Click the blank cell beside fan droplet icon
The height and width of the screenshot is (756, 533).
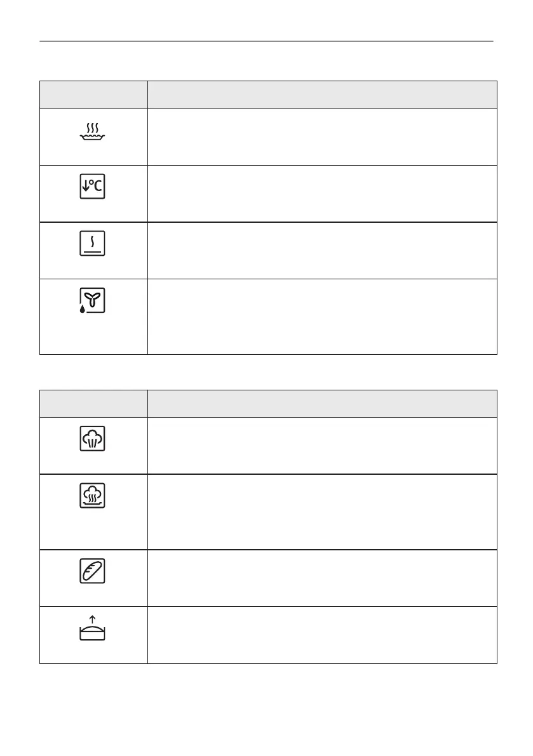pyautogui.click(x=322, y=317)
